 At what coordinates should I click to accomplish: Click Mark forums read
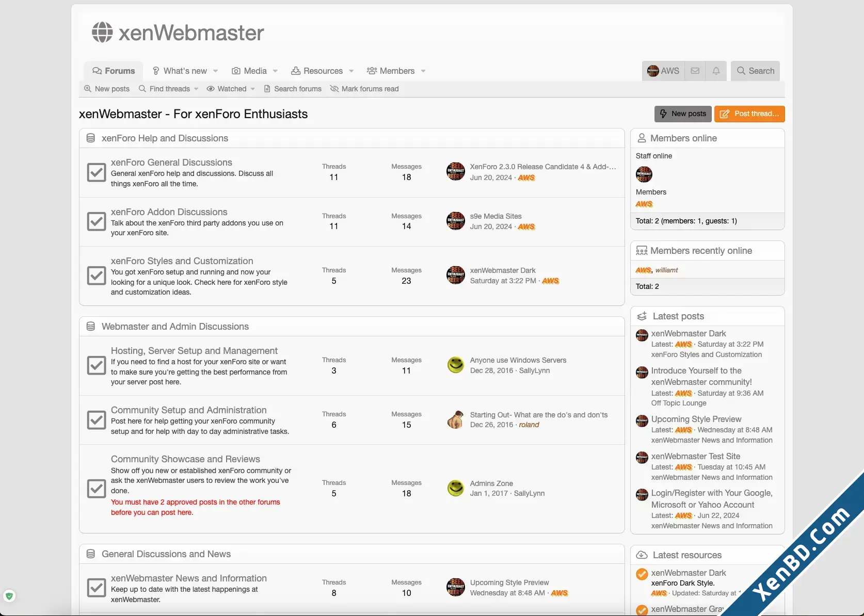pos(364,89)
